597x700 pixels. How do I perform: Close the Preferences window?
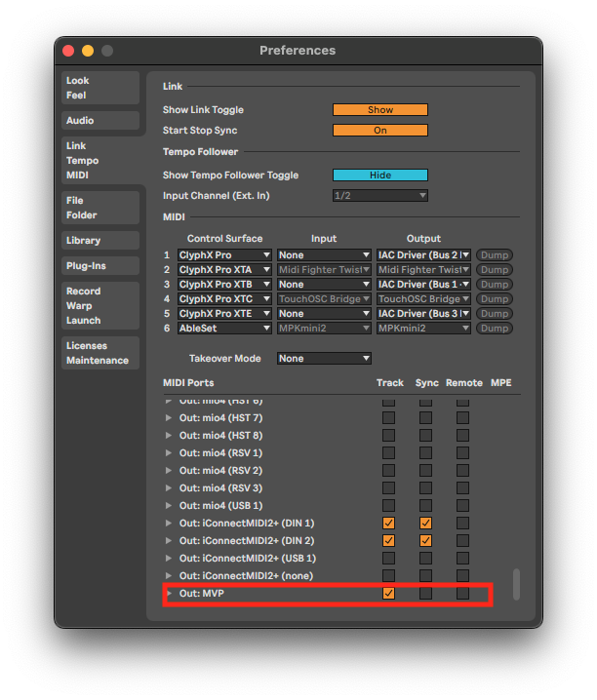pos(68,51)
